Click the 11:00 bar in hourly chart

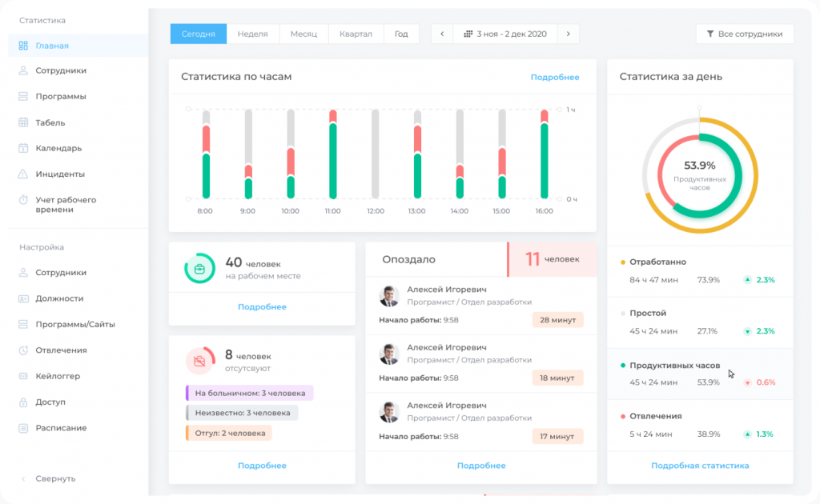pos(332,154)
